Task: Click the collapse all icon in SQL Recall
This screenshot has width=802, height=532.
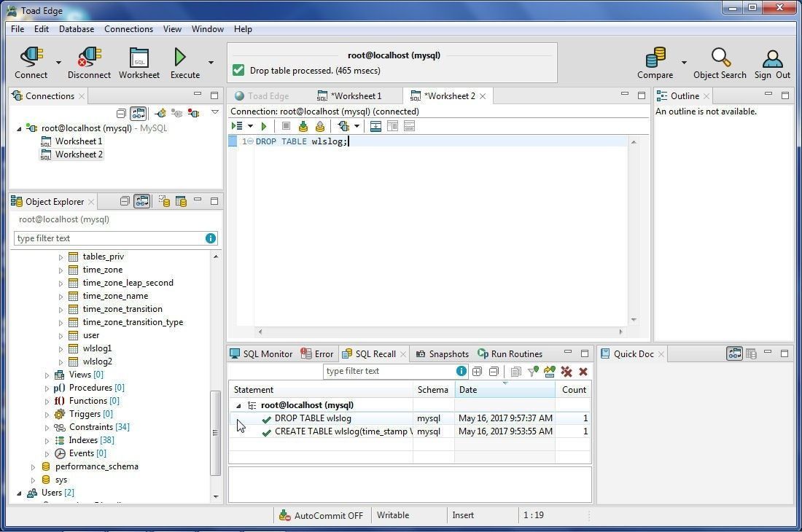Action: click(494, 372)
